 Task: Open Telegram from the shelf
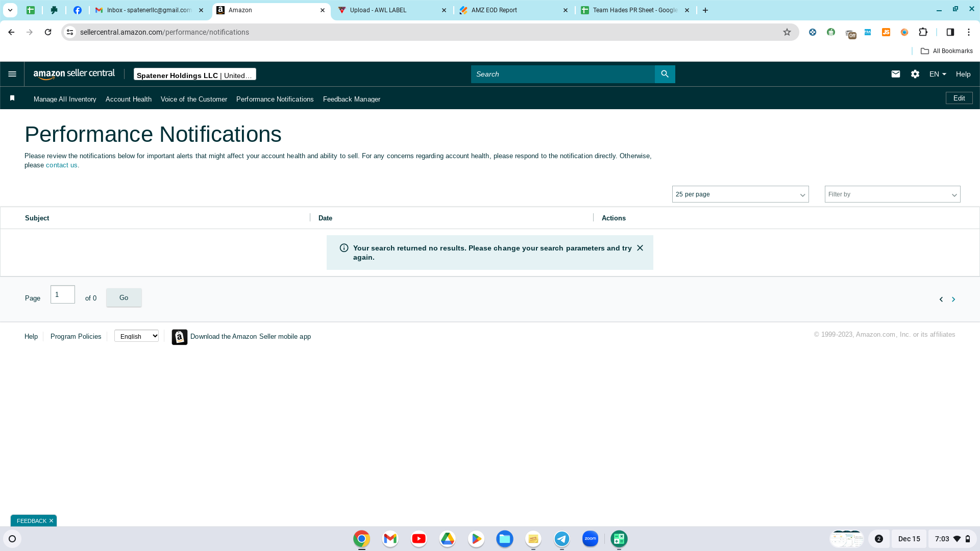(561, 539)
